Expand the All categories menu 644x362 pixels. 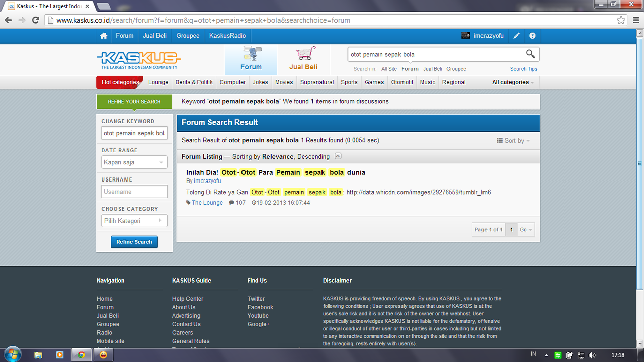coord(513,82)
